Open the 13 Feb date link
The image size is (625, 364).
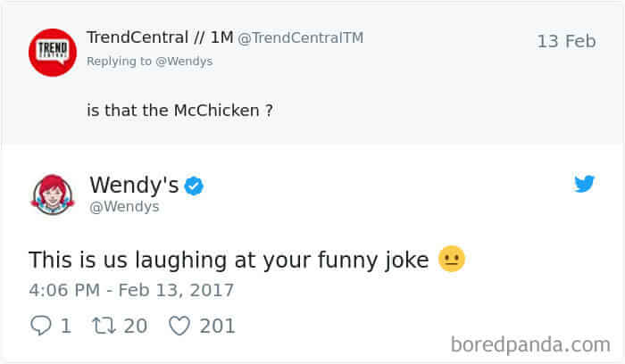point(566,41)
